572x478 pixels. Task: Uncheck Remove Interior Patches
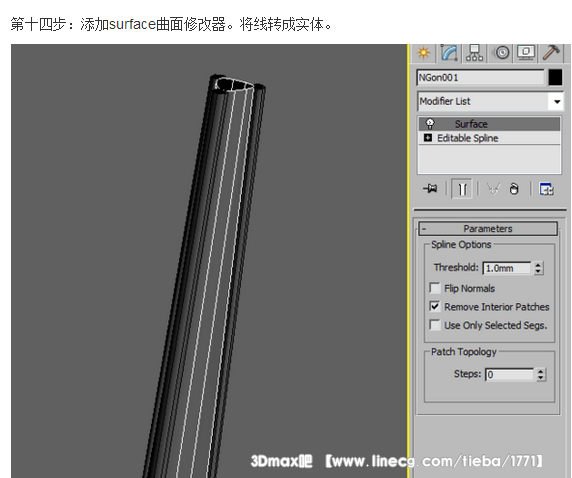pos(435,307)
